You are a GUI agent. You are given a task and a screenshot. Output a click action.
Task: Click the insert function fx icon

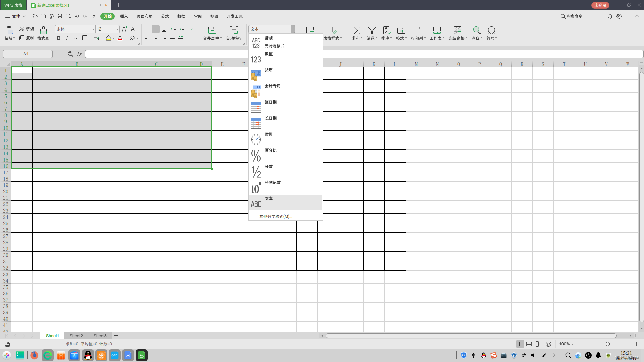pyautogui.click(x=79, y=54)
